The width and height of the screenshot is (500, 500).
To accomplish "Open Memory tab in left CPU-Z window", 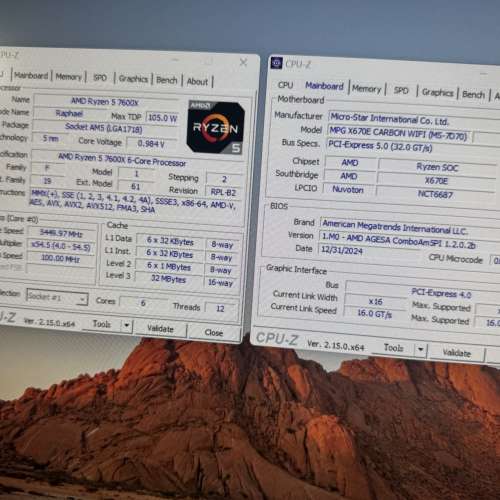I will pyautogui.click(x=69, y=77).
